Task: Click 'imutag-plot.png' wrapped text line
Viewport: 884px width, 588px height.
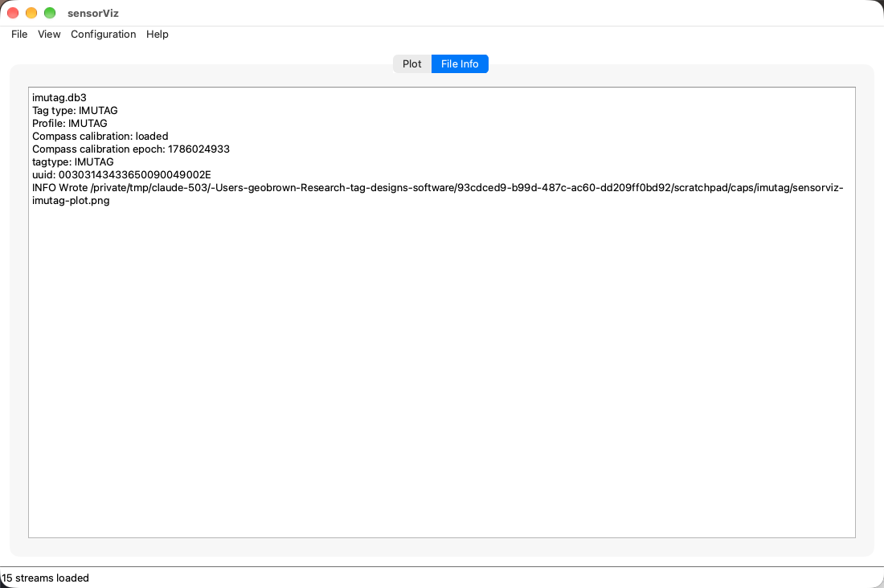Action: click(71, 201)
